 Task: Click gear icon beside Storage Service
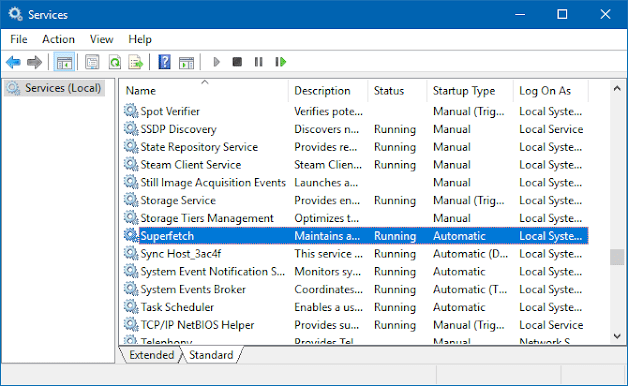pos(131,200)
